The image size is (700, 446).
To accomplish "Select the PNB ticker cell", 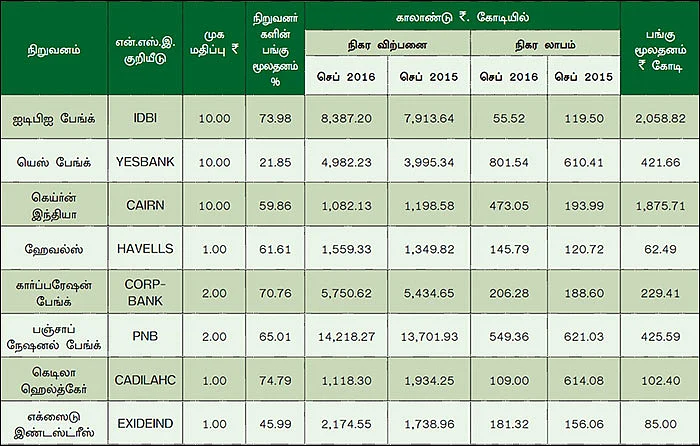I will 145,336.
